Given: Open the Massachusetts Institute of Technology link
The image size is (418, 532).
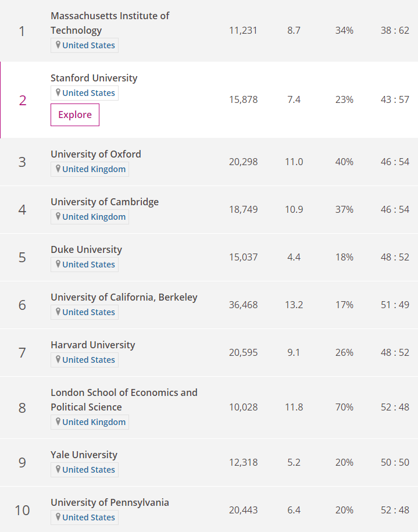Looking at the screenshot, I should coord(109,23).
